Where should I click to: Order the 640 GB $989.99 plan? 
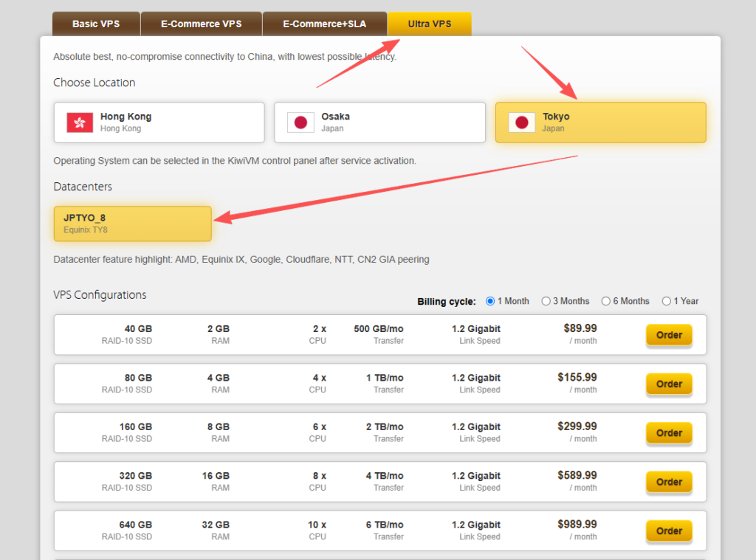click(669, 530)
